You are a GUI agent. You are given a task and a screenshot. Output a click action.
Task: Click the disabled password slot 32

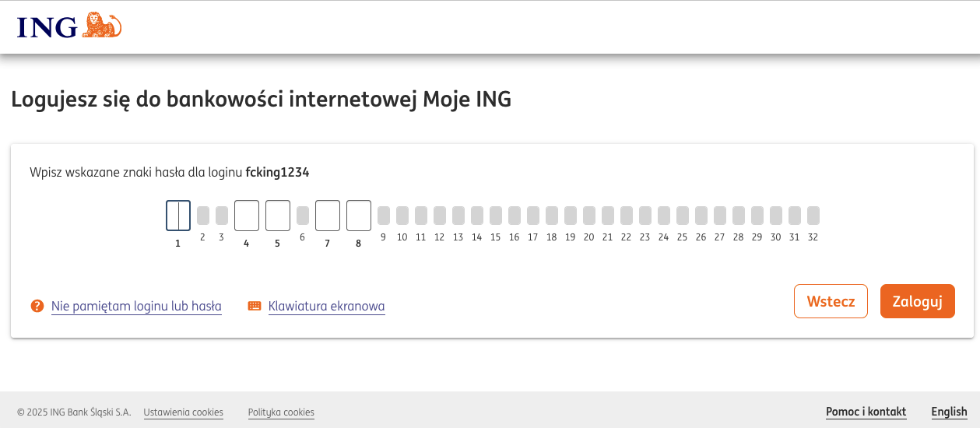[x=813, y=216]
